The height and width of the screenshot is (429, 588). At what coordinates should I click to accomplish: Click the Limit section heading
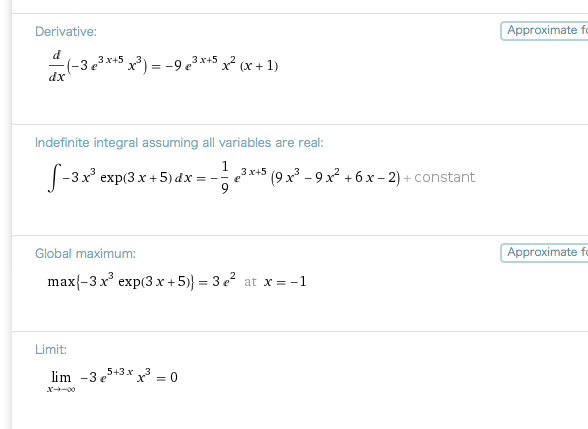[51, 350]
